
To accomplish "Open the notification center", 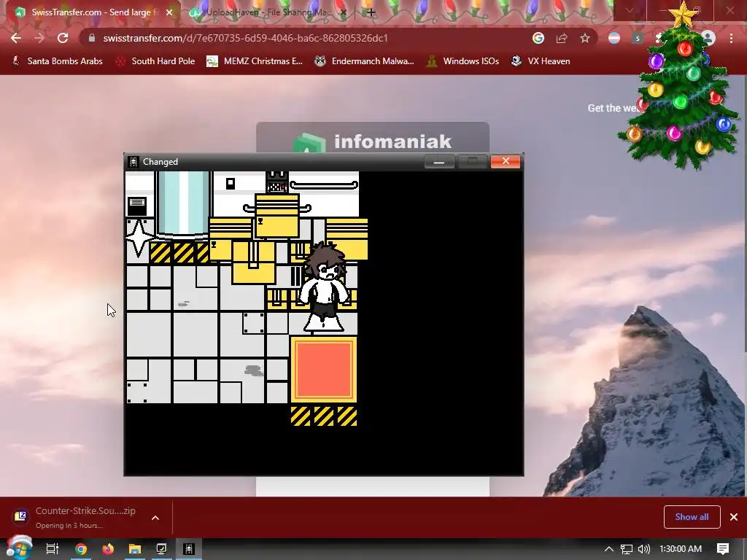I will (x=723, y=549).
